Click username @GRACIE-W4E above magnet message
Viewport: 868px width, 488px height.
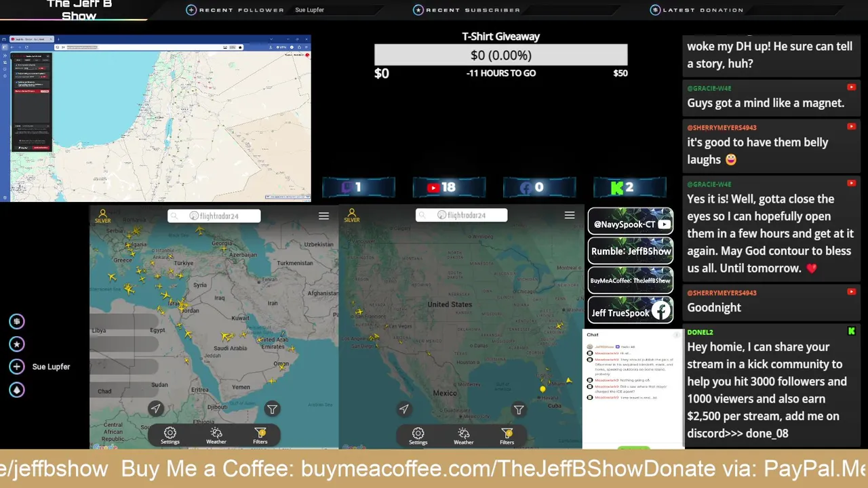point(709,88)
